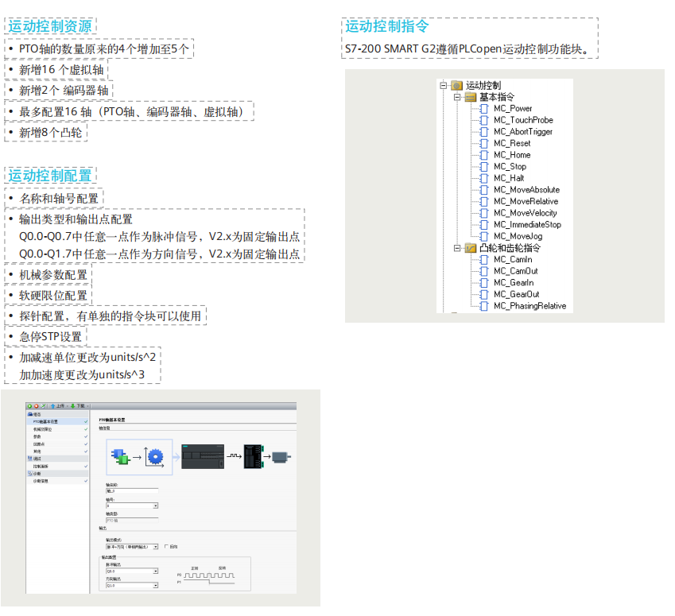Click the green upload arrow icon in toolbar

point(51,405)
